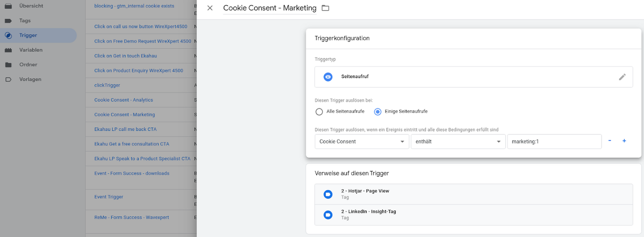
Task: Click the Ordner sidebar folder icon
Action: click(8, 65)
